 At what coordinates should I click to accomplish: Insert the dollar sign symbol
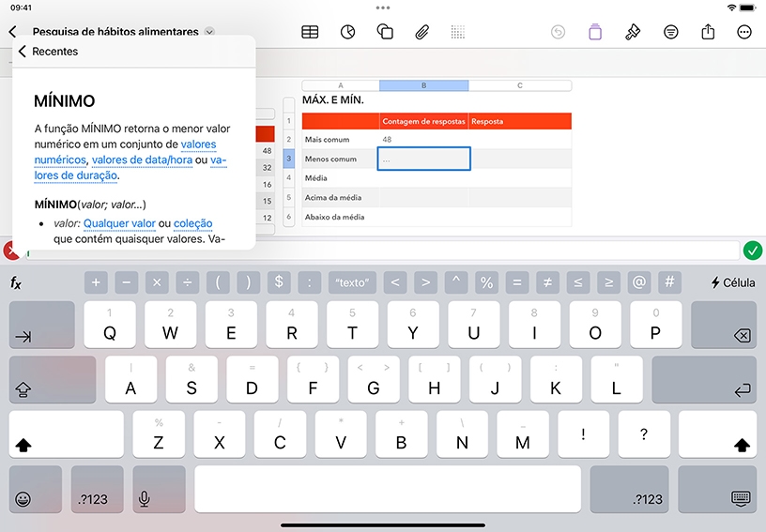(x=279, y=282)
